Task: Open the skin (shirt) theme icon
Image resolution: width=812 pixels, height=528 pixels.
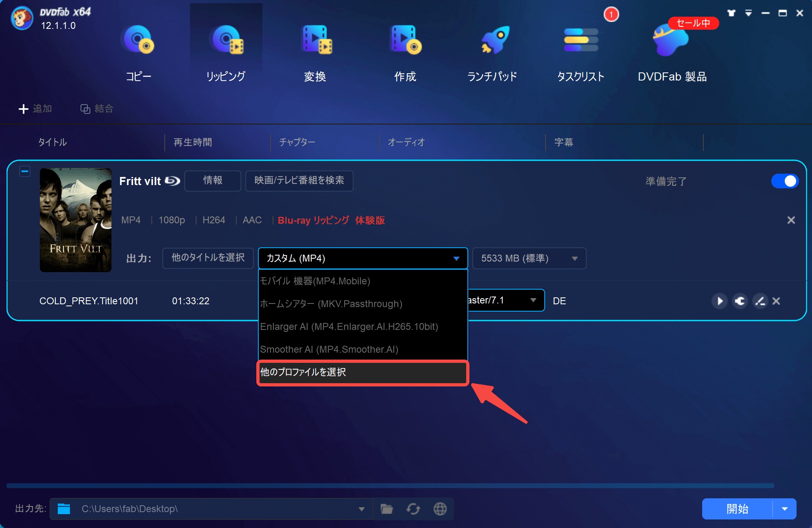Action: (731, 13)
